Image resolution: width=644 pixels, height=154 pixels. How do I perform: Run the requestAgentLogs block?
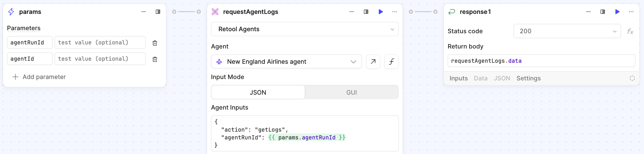point(380,12)
